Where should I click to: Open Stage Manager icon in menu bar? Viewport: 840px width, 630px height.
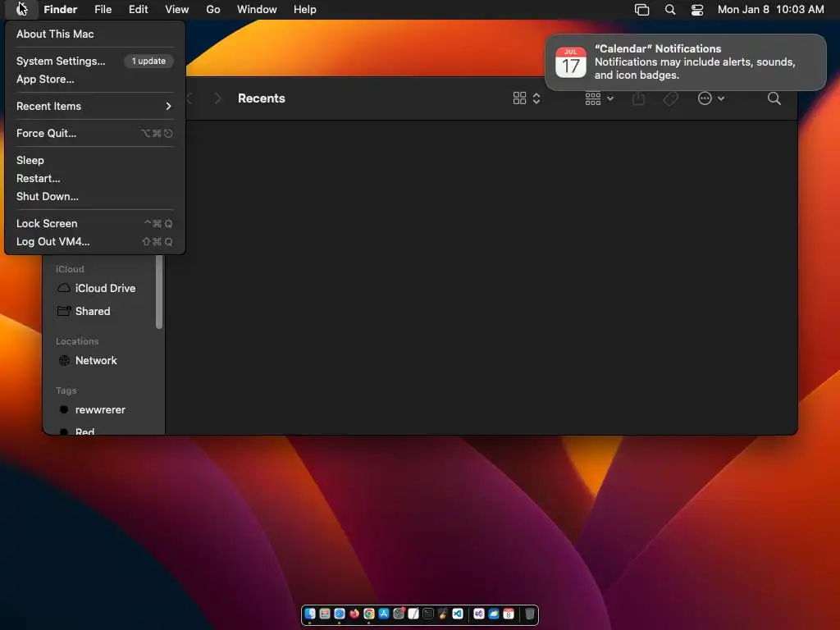pyautogui.click(x=641, y=9)
